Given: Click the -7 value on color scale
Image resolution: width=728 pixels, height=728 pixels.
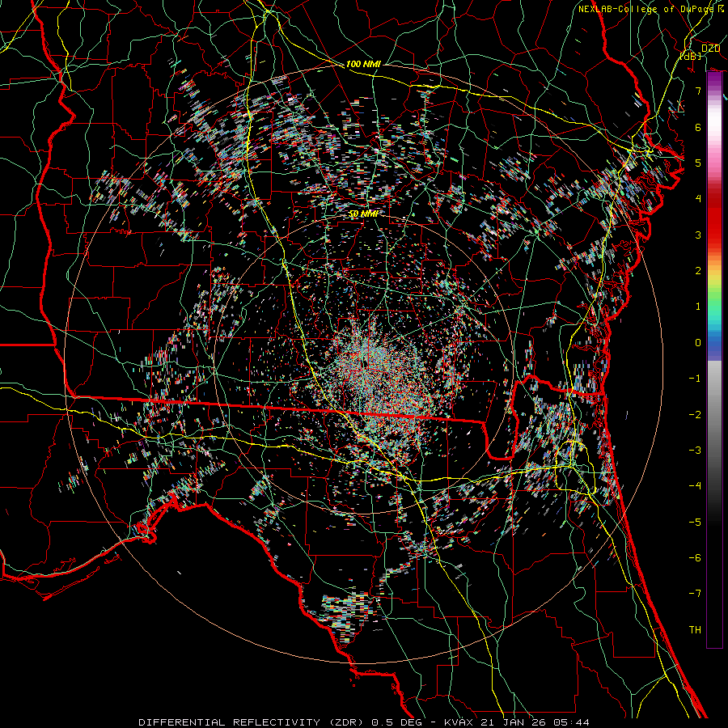Looking at the screenshot, I should coord(695,594).
